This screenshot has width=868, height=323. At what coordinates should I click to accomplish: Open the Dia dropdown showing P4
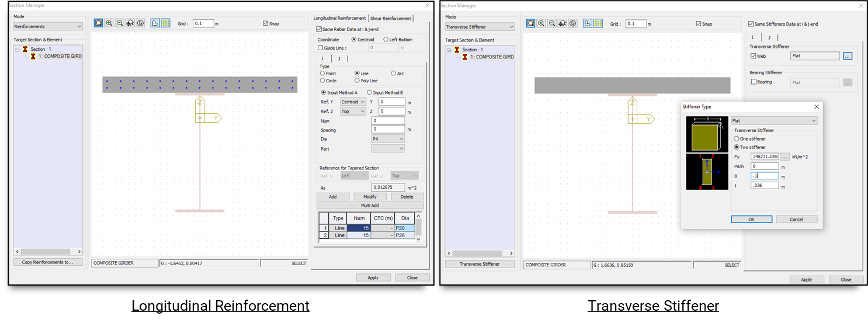[388, 139]
